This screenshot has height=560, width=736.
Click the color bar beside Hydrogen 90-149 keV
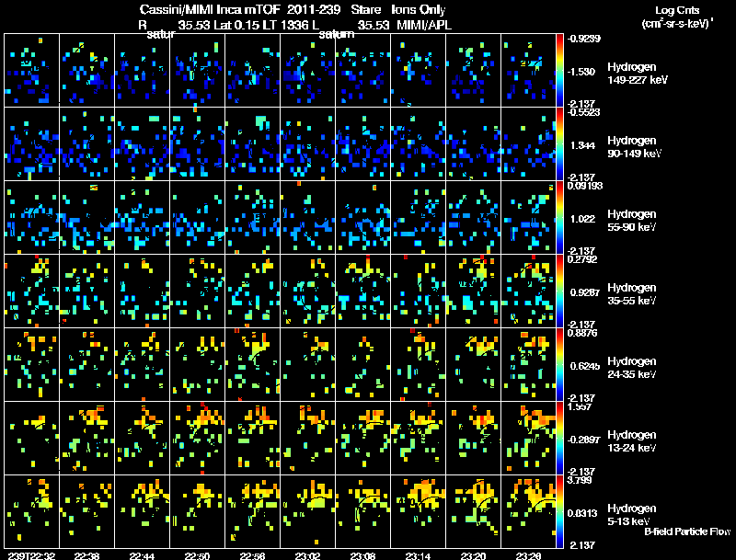pyautogui.click(x=559, y=144)
